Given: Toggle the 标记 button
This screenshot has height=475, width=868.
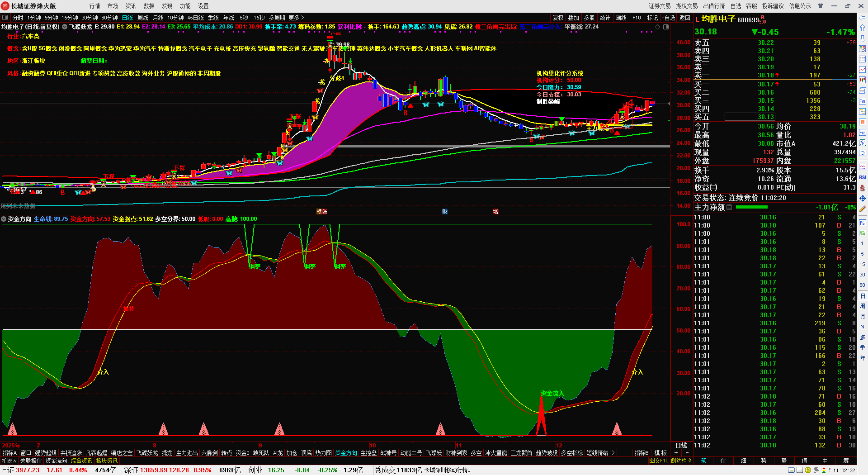Looking at the screenshot, I should coord(652,18).
